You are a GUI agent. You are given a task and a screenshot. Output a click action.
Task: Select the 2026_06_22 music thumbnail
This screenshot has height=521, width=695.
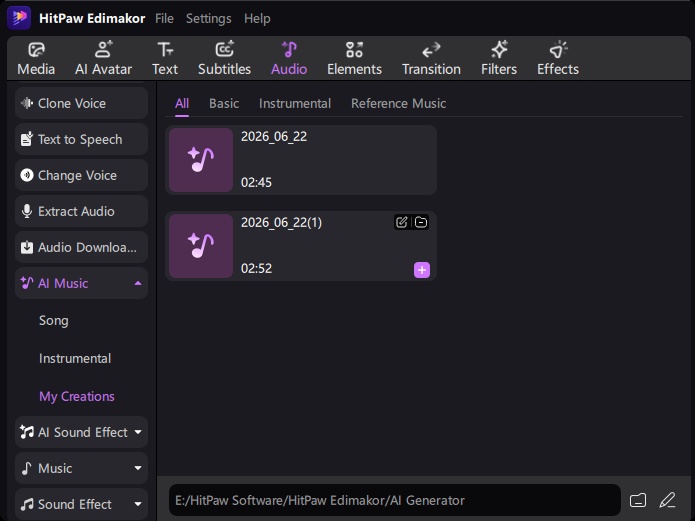(x=201, y=160)
